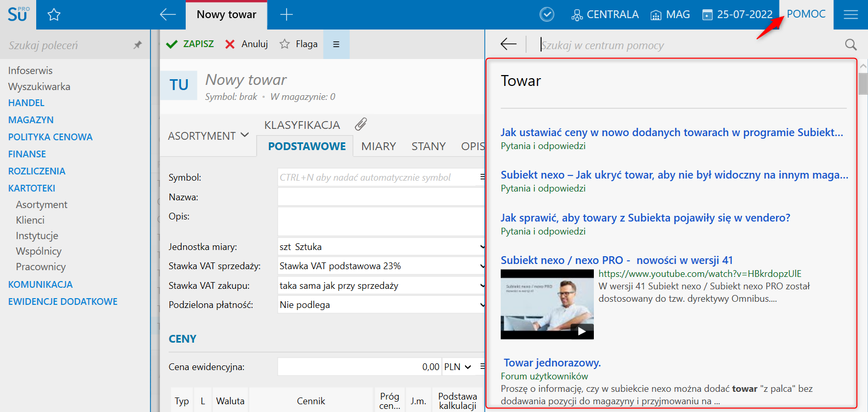Viewport: 868px width, 412px height.
Task: Open the PLN currency dropdown
Action: click(x=458, y=367)
